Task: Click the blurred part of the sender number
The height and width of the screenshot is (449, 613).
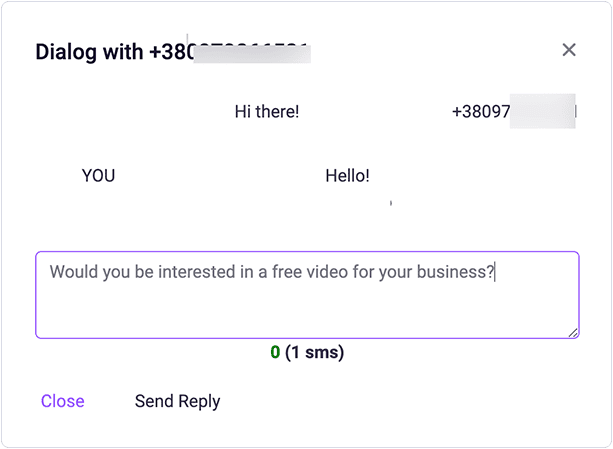Action: pyautogui.click(x=543, y=112)
